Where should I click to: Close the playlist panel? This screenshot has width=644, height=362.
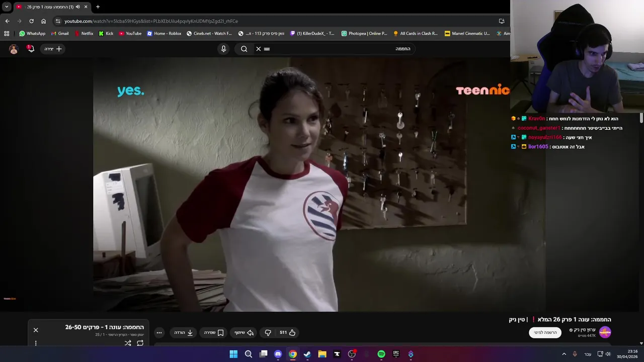36,330
